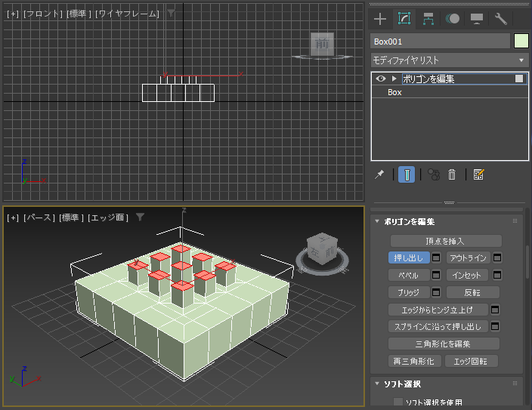Image resolution: width=532 pixels, height=410 pixels.
Task: Open perspective [パース] view menu
Action: (x=39, y=217)
